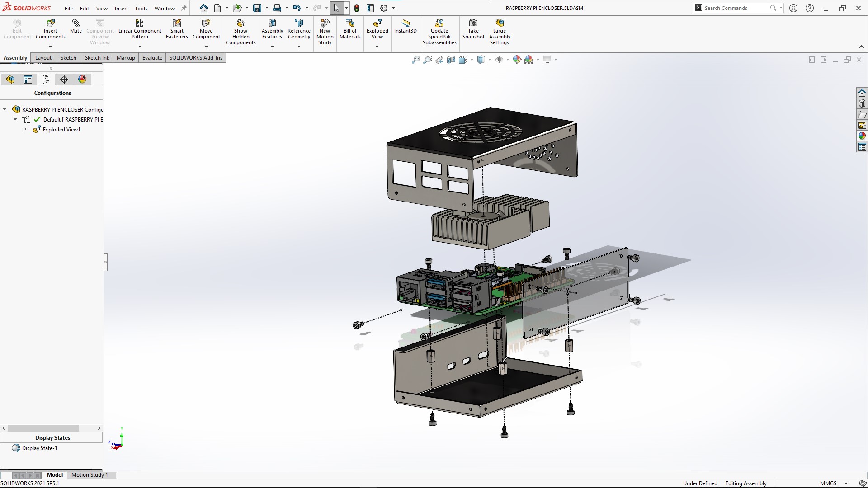Select the Model tab at the bottom
868x488 pixels.
pos(55,475)
